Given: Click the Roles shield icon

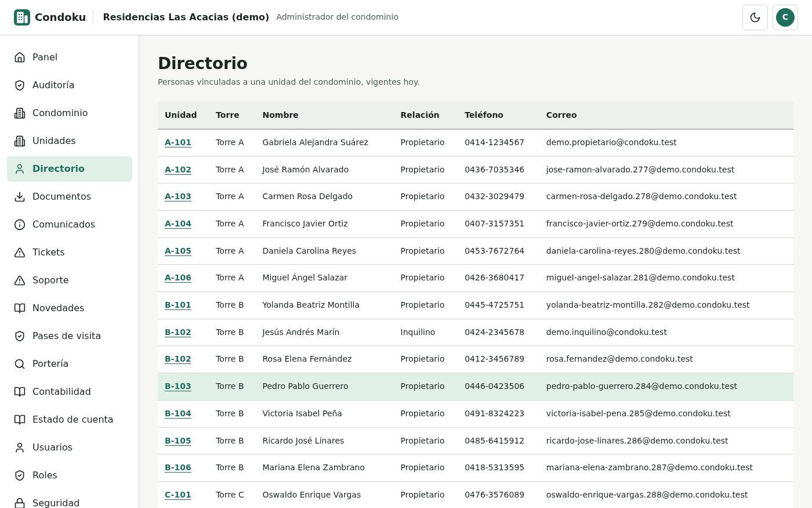Looking at the screenshot, I should (20, 475).
